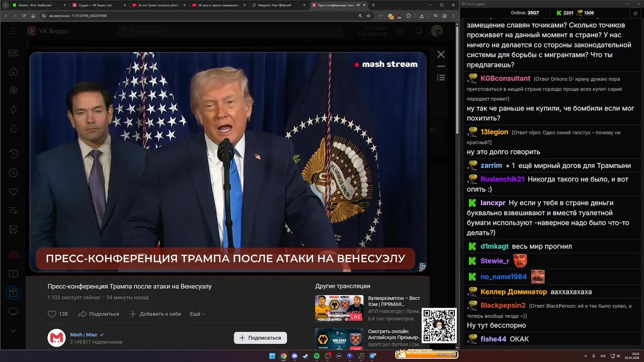The image size is (644, 362).
Task: Open liked videos heart icon in sidebar
Action: pyautogui.click(x=14, y=192)
